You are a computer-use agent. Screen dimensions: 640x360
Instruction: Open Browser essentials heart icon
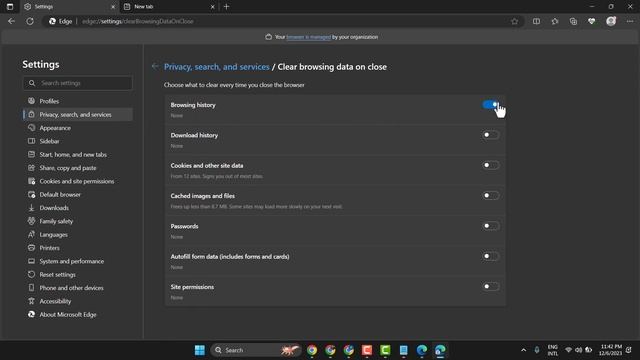[x=591, y=21]
